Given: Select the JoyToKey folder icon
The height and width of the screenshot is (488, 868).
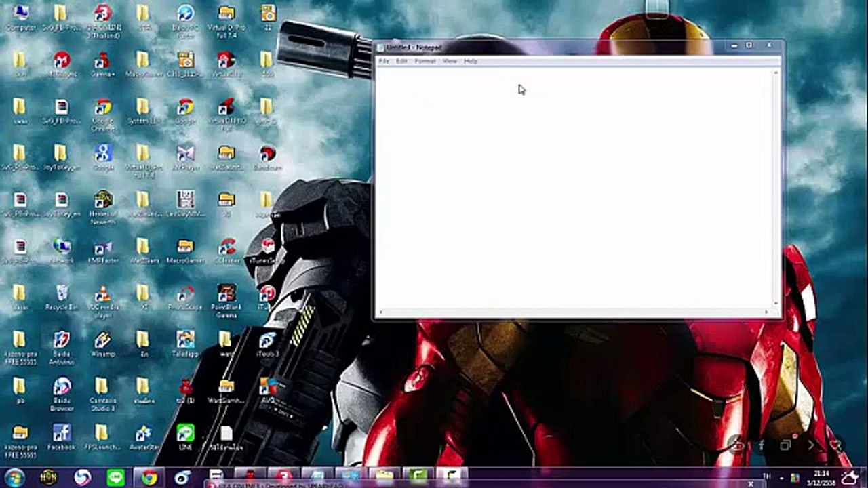Looking at the screenshot, I should coord(62,158).
